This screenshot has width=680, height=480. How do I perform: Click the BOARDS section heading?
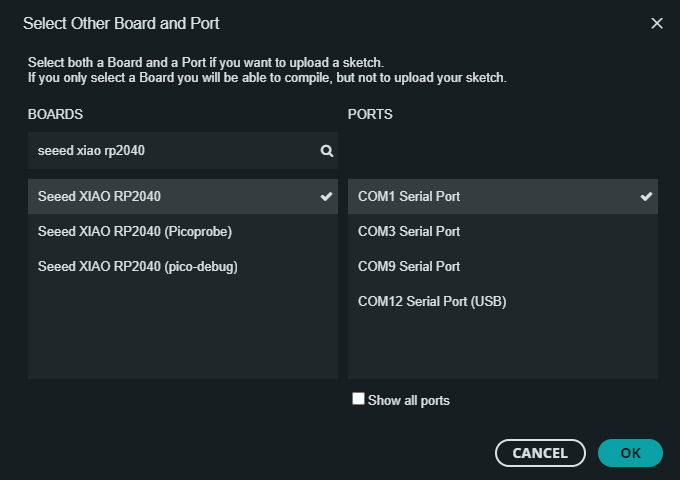(55, 114)
